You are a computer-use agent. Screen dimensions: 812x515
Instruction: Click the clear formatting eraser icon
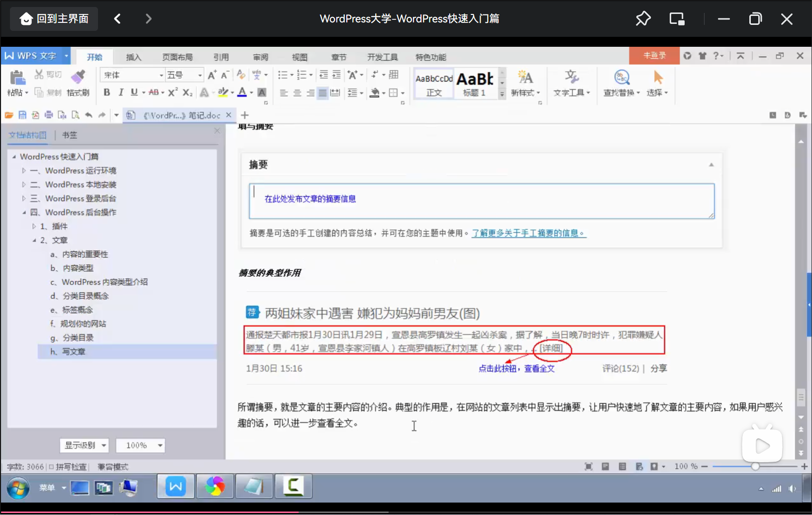[241, 75]
